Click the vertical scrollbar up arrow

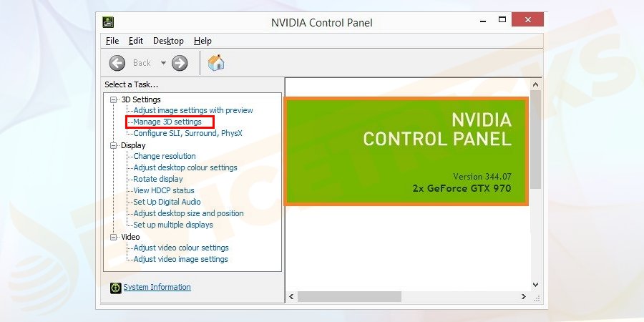click(535, 84)
